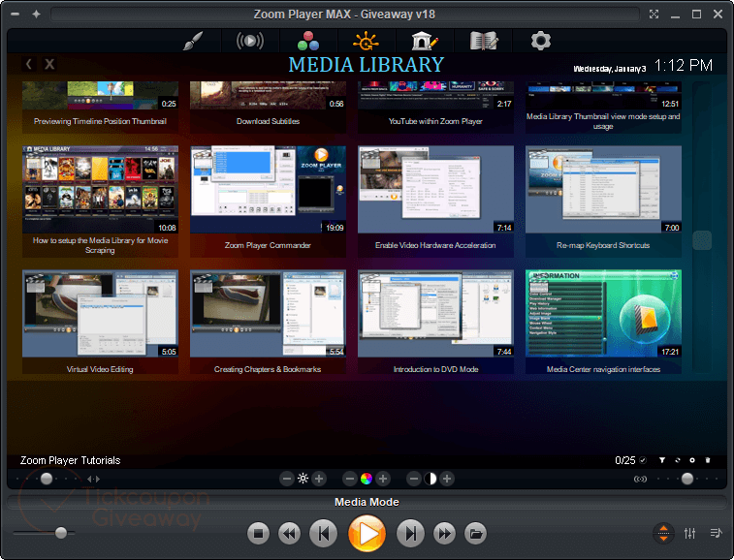Screen dimensions: 734x560
Task: Open the playlist editor icon
Action: click(716, 533)
